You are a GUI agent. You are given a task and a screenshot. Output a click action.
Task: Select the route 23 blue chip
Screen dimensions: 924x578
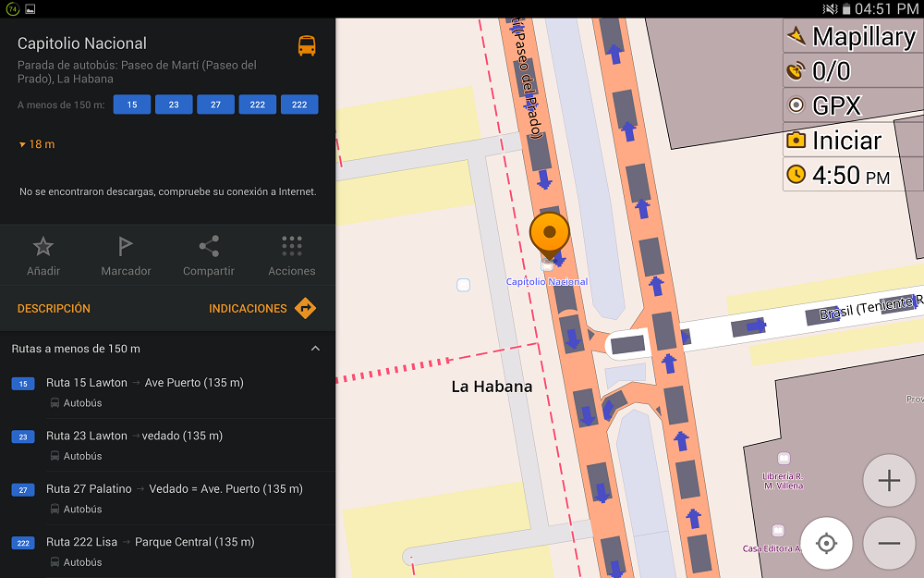pyautogui.click(x=174, y=105)
